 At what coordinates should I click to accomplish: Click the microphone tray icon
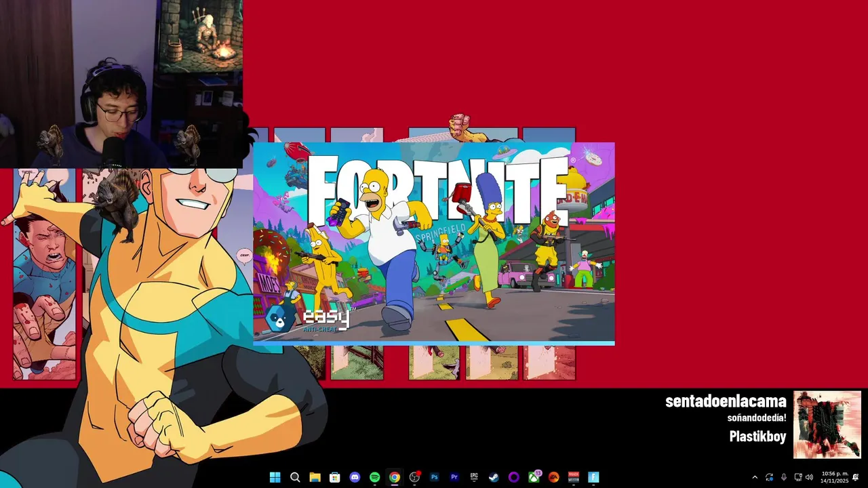click(x=784, y=477)
